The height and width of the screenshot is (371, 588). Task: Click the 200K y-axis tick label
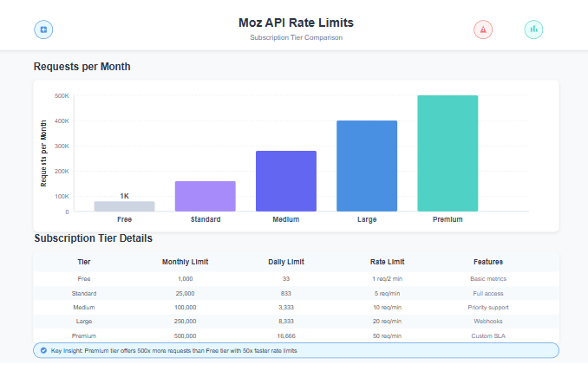62,172
